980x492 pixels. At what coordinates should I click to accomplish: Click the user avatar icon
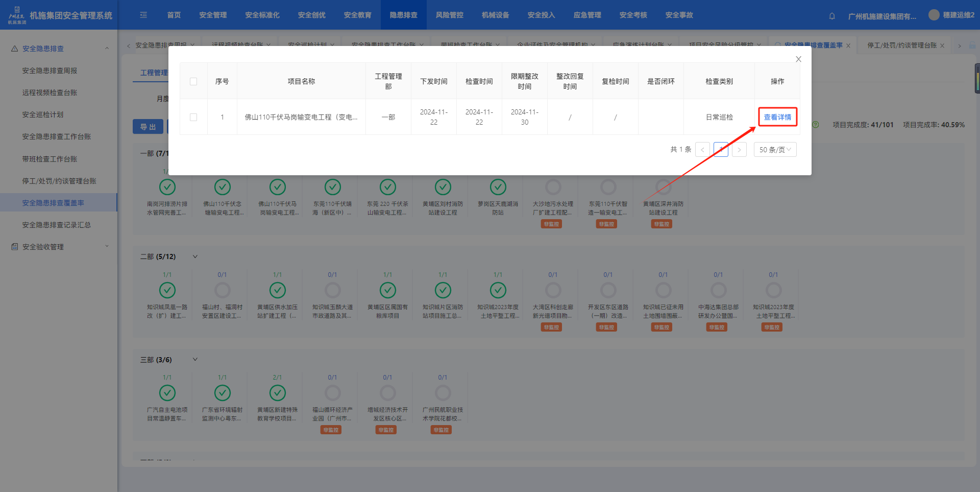[x=934, y=15]
